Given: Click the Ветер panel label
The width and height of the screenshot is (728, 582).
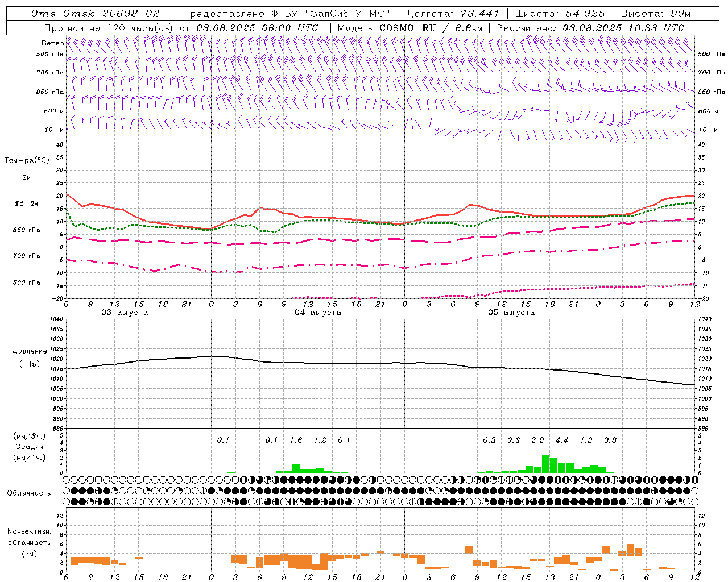Looking at the screenshot, I should pyautogui.click(x=52, y=43).
